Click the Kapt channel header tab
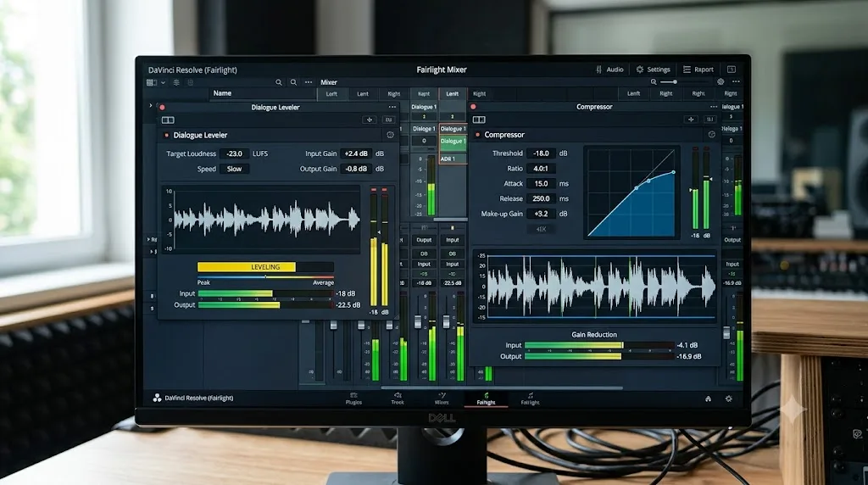 [424, 94]
